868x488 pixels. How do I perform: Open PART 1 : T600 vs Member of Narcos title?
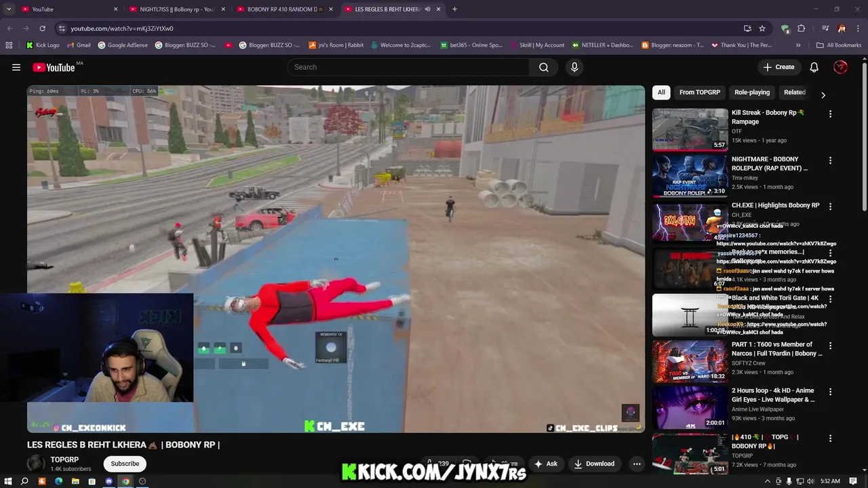click(x=776, y=349)
